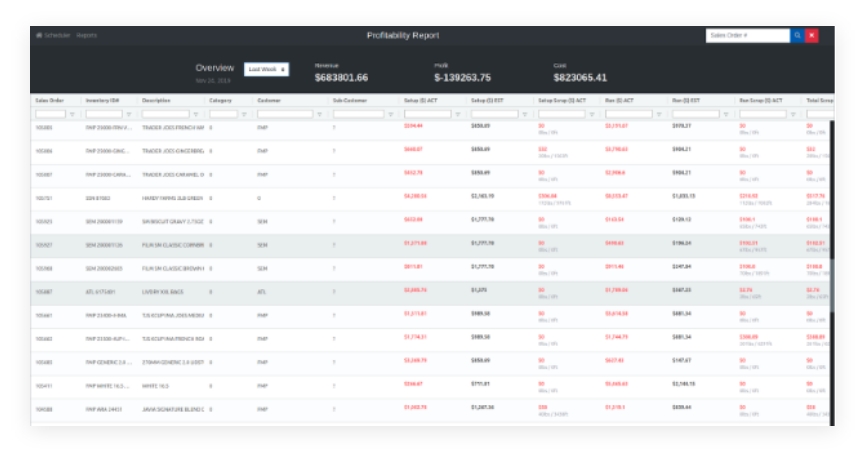Click the Cost value $823065.41
Image resolution: width=866 pixels, height=460 pixels.
580,78
